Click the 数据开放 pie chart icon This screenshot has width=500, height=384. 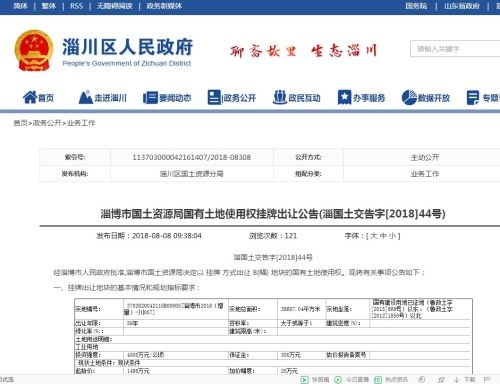[409, 97]
